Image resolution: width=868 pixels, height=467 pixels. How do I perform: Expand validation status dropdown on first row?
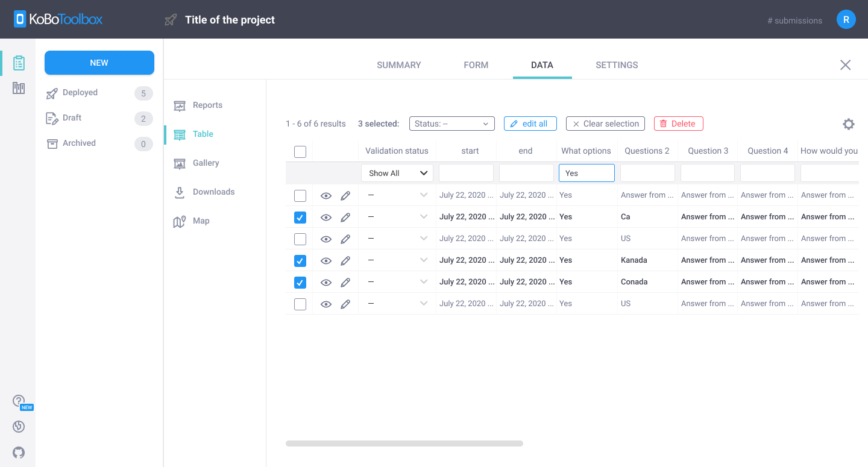point(423,195)
